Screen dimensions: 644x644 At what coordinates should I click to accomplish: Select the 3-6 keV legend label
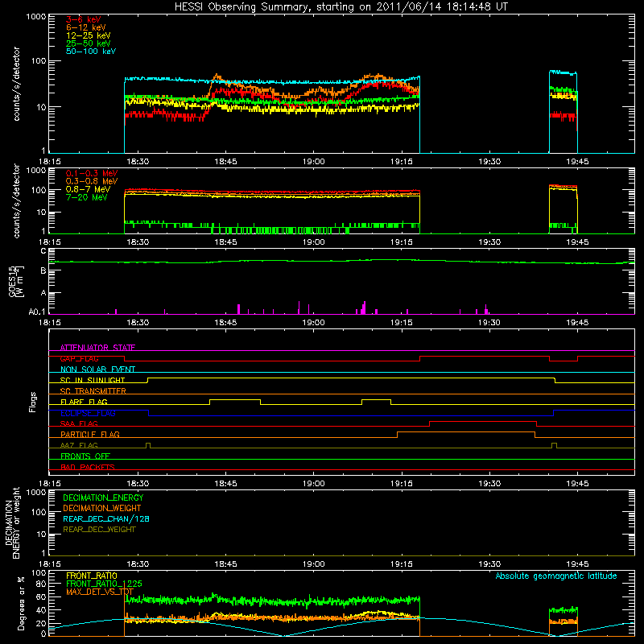83,19
